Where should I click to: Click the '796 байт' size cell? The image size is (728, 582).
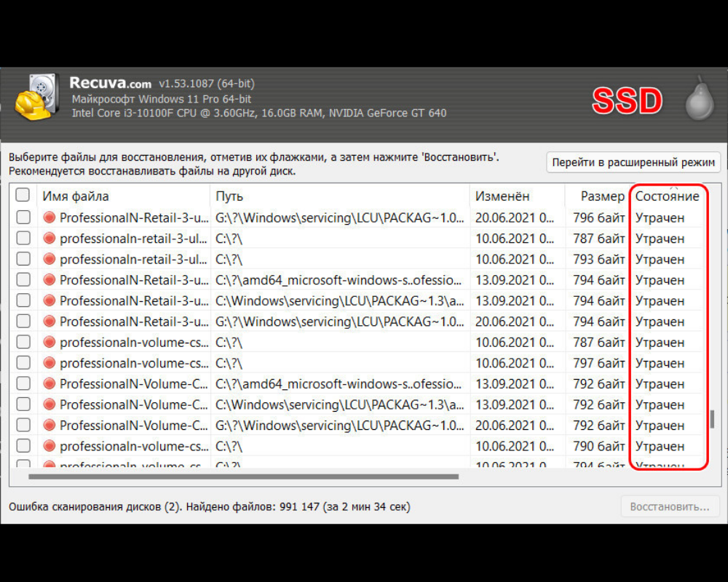click(598, 218)
